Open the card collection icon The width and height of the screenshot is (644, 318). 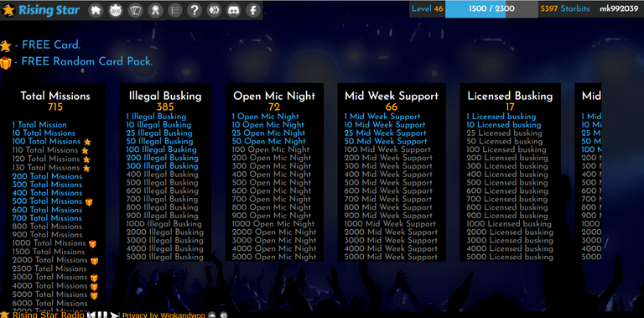point(135,10)
